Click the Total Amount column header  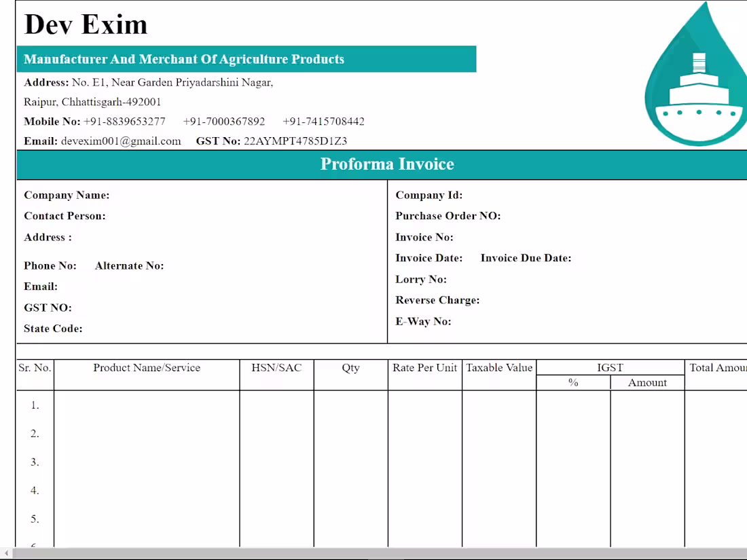(718, 368)
